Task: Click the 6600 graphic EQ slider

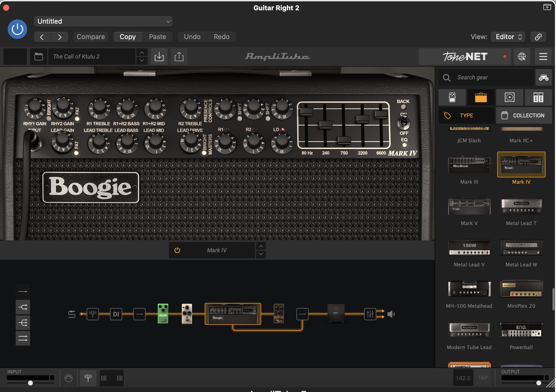Action: click(x=381, y=114)
